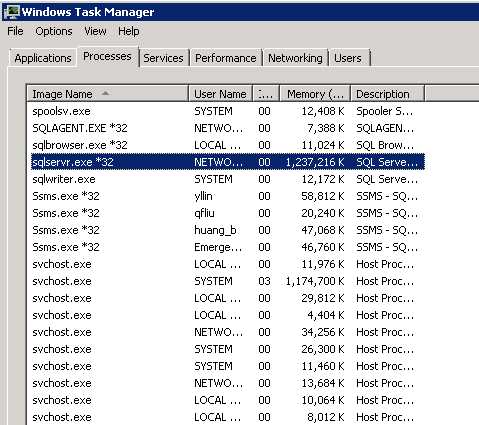Open the File menu
Viewport: 479px width, 425px height.
[15, 31]
